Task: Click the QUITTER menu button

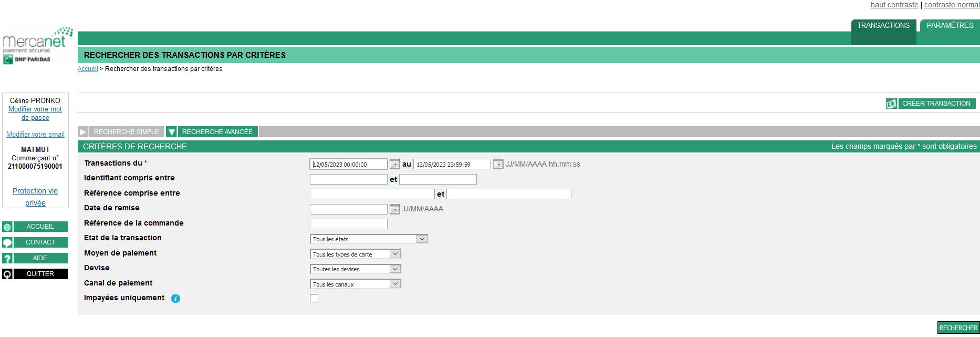Action: (40, 274)
